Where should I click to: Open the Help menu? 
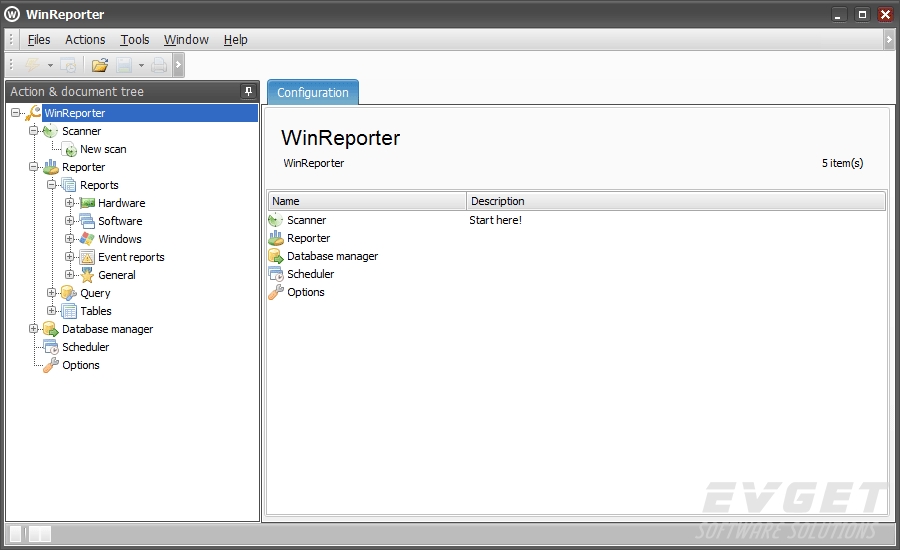click(x=235, y=40)
